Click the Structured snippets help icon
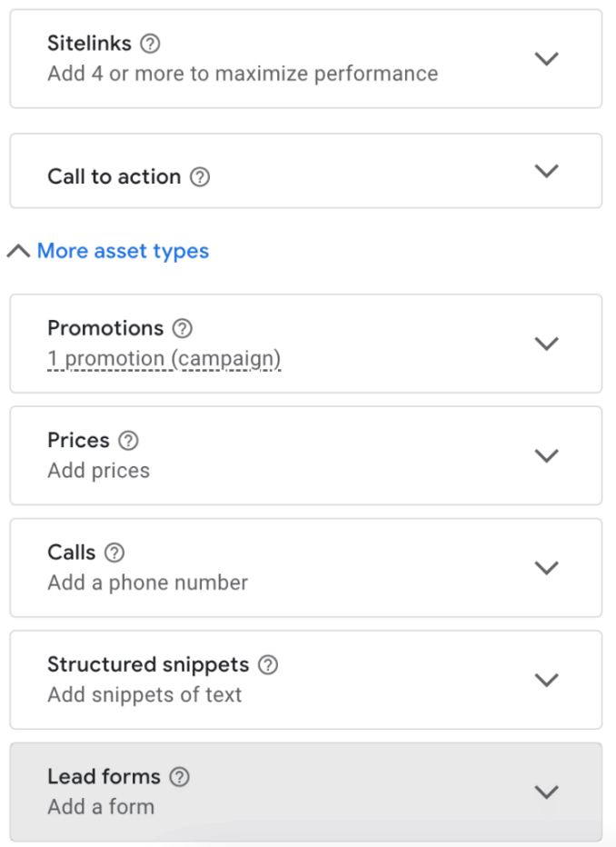Viewport: 616px width, 847px height. [267, 664]
